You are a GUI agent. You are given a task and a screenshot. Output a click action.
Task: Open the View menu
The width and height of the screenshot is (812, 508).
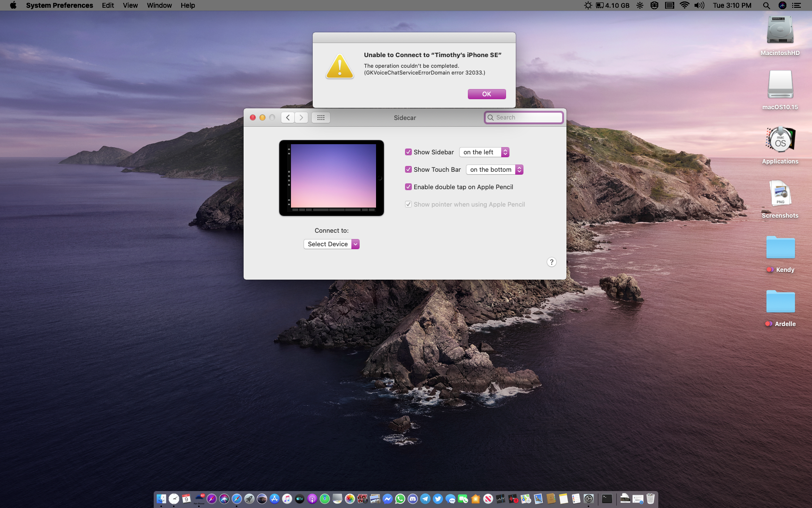[130, 5]
